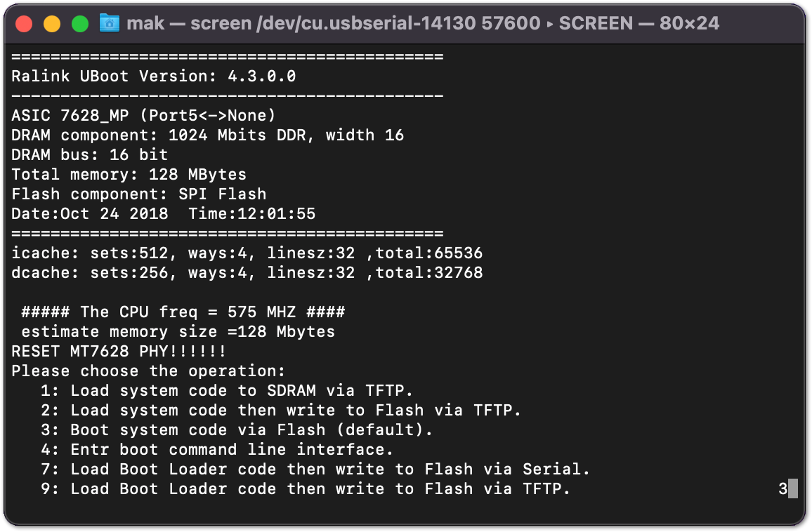This screenshot has width=812, height=532.
Task: Click the folder proxy icon in title bar
Action: pos(110,23)
